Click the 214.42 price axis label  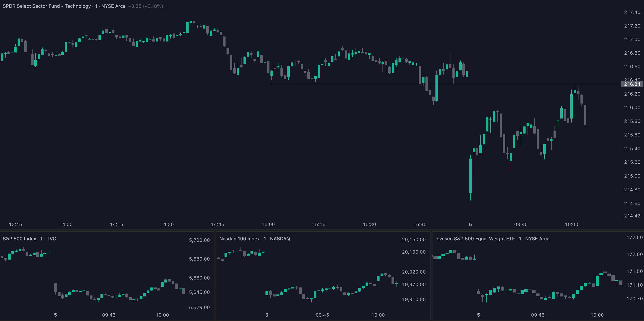tap(632, 216)
